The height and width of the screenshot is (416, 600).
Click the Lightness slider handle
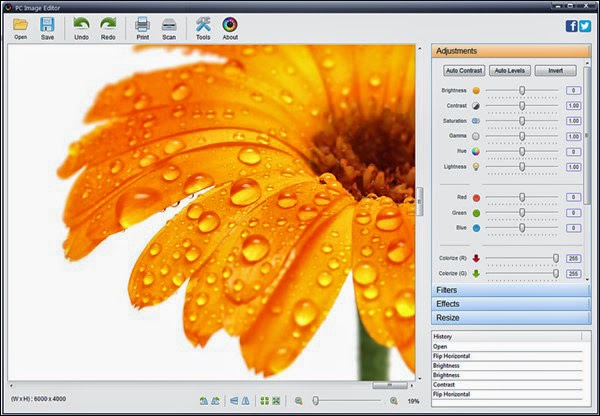coord(522,167)
